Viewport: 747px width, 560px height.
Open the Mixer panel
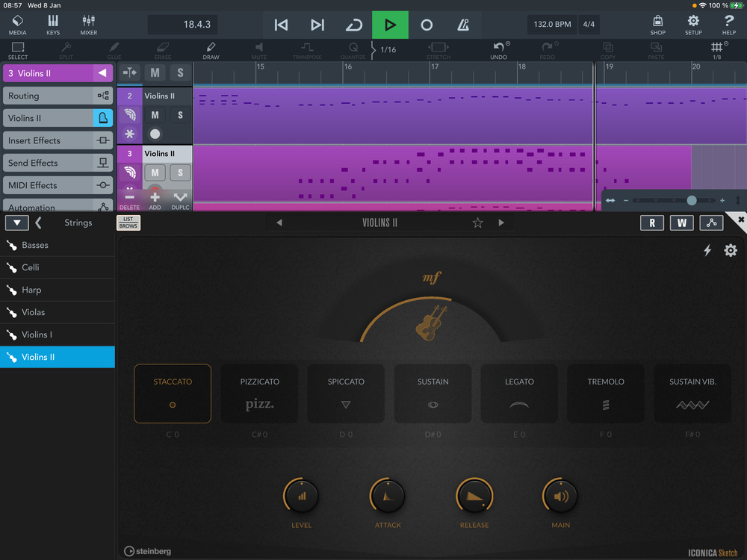coord(89,25)
